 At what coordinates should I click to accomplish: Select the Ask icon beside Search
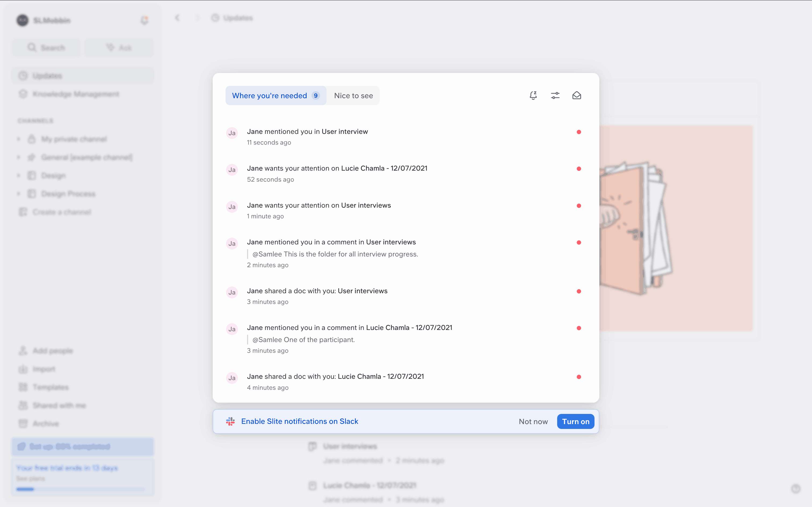110,47
